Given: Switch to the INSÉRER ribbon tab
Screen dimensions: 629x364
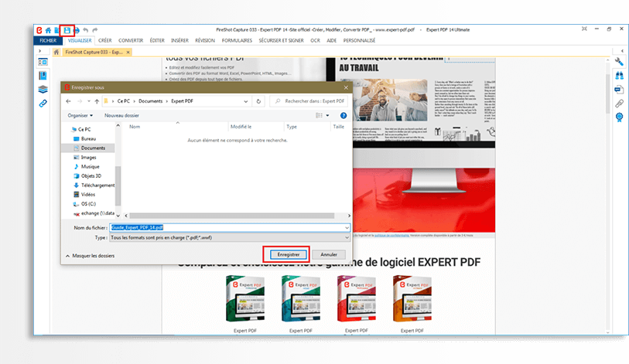Looking at the screenshot, I should 179,40.
